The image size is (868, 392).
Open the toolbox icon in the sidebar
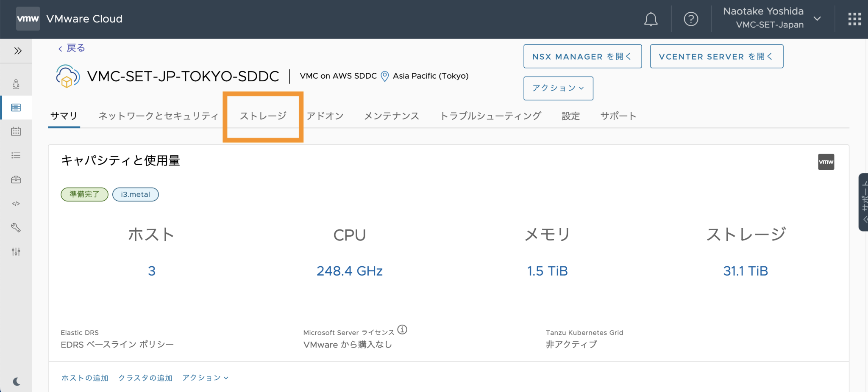pos(16,179)
